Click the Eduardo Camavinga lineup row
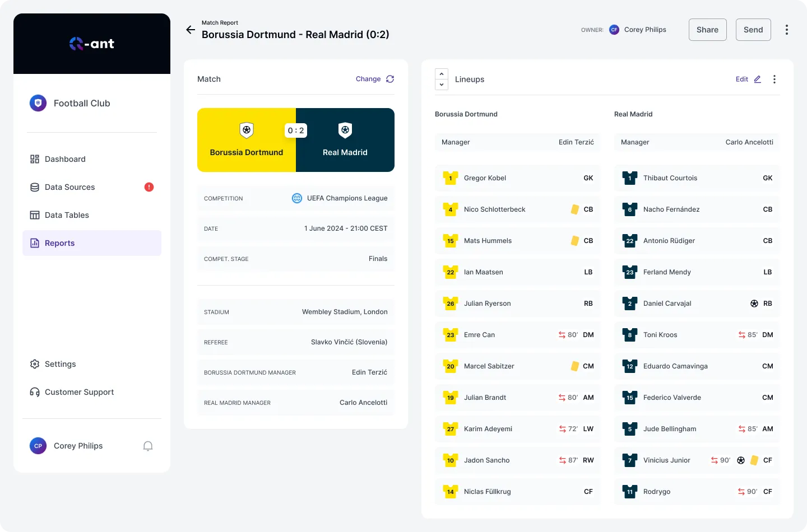Image resolution: width=807 pixels, height=532 pixels. pyautogui.click(x=697, y=366)
